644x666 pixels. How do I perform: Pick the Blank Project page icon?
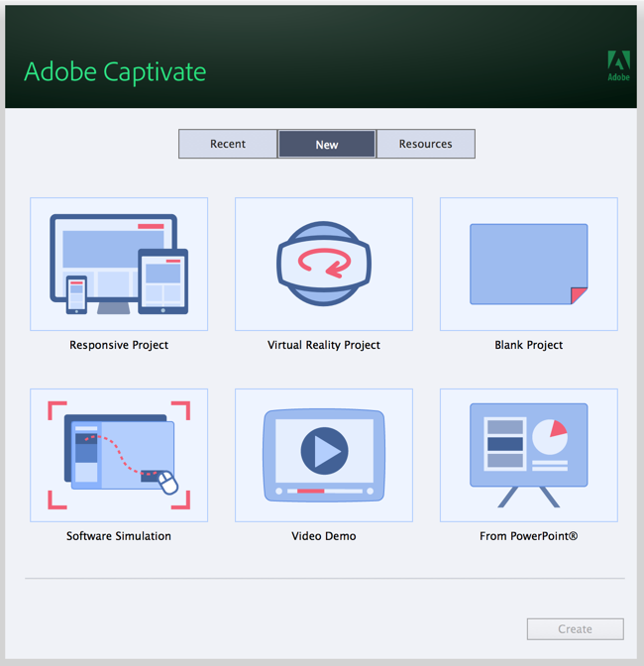point(529,264)
